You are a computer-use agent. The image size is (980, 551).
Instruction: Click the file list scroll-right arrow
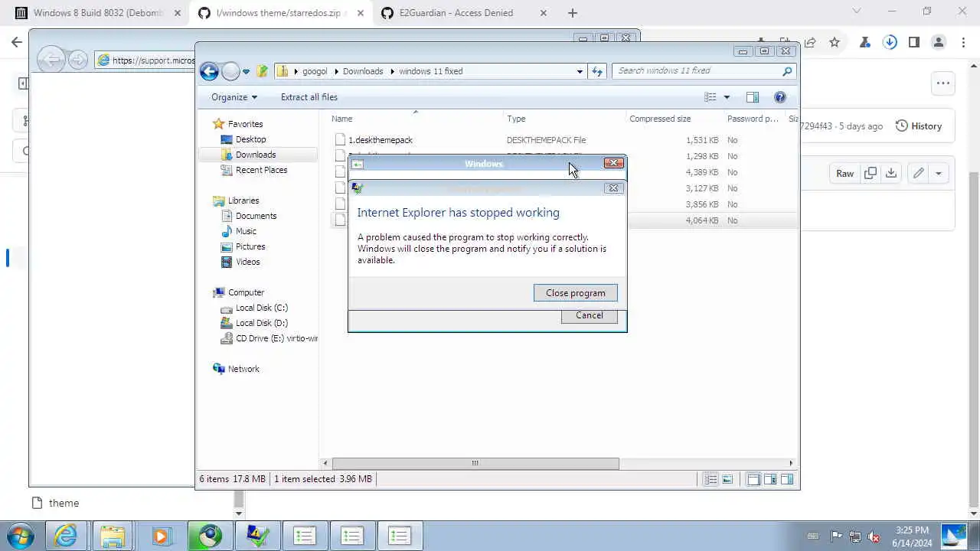[791, 463]
